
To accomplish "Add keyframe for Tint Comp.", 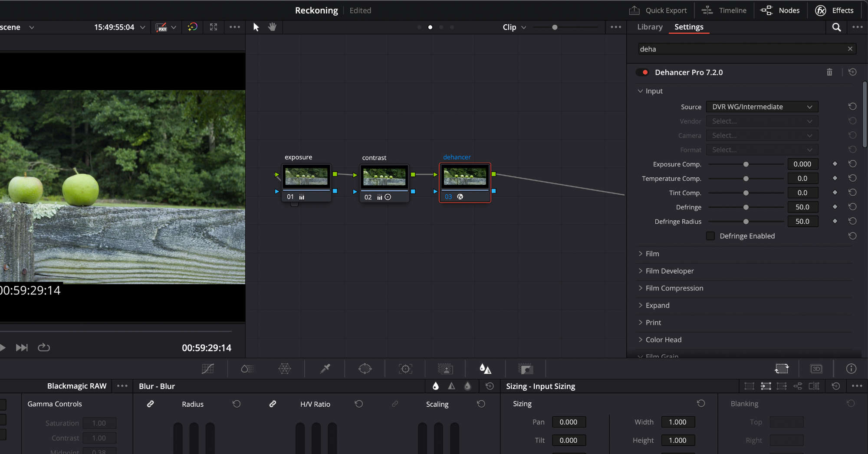I will tap(835, 193).
